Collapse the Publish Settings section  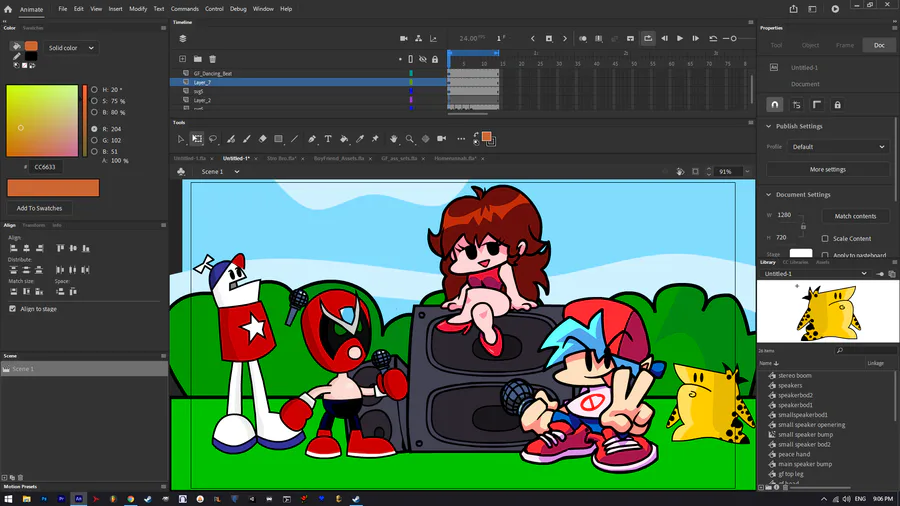[x=769, y=126]
